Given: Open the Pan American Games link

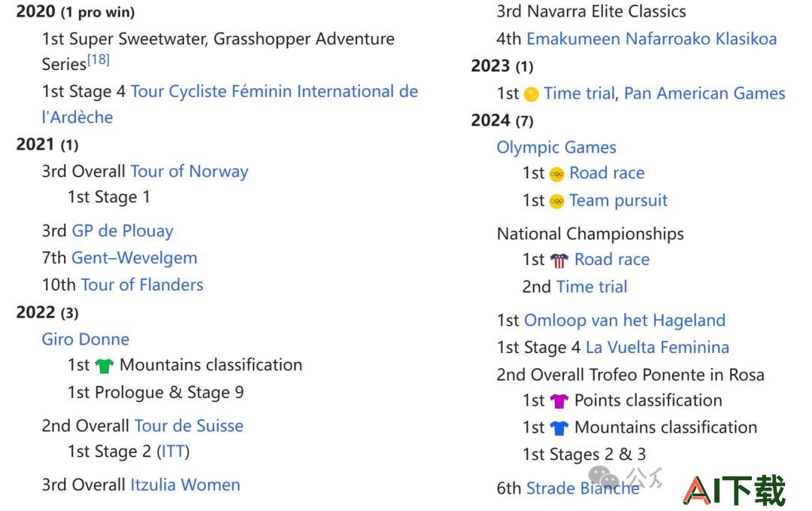Looking at the screenshot, I should [704, 93].
